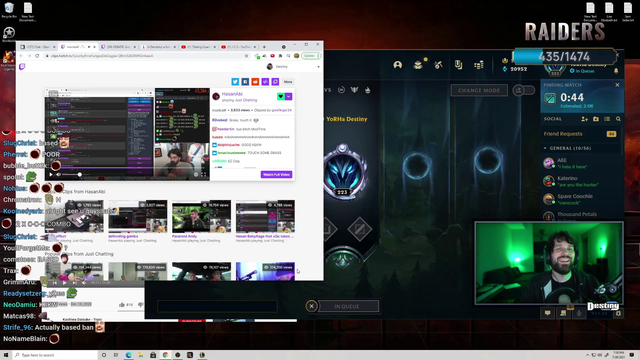Switch to the first YouTube tab
The image size is (640, 360).
click(198, 47)
